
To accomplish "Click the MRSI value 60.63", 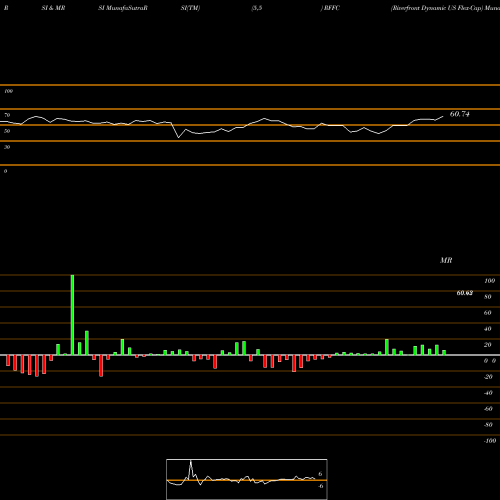I will (x=464, y=293).
